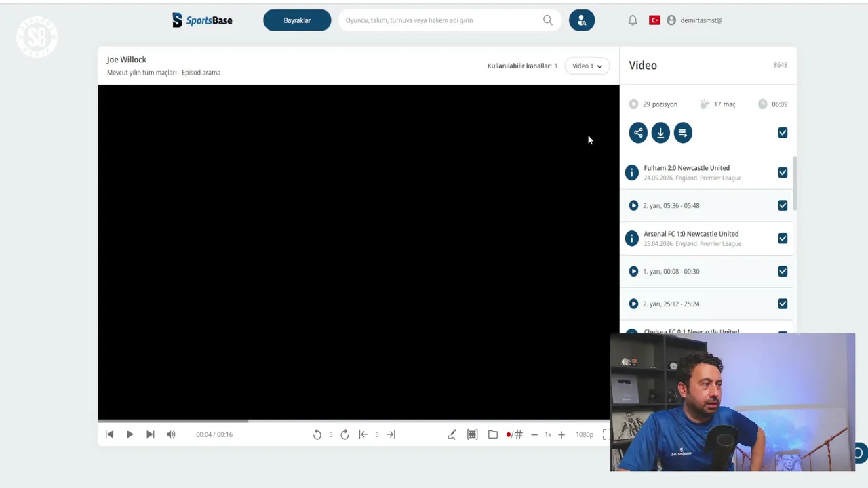This screenshot has width=868, height=488.
Task: Skip to the previous episode
Action: click(x=109, y=434)
